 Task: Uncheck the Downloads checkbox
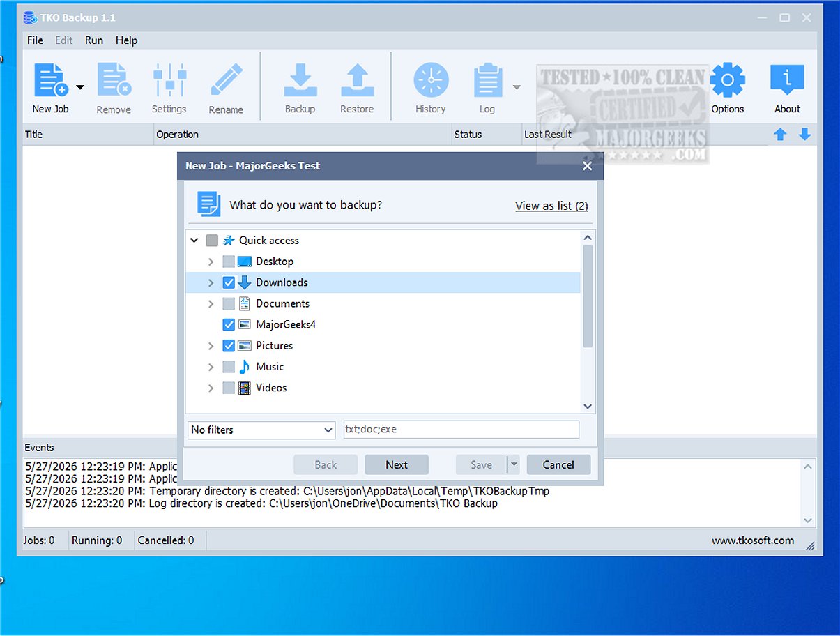coord(229,282)
